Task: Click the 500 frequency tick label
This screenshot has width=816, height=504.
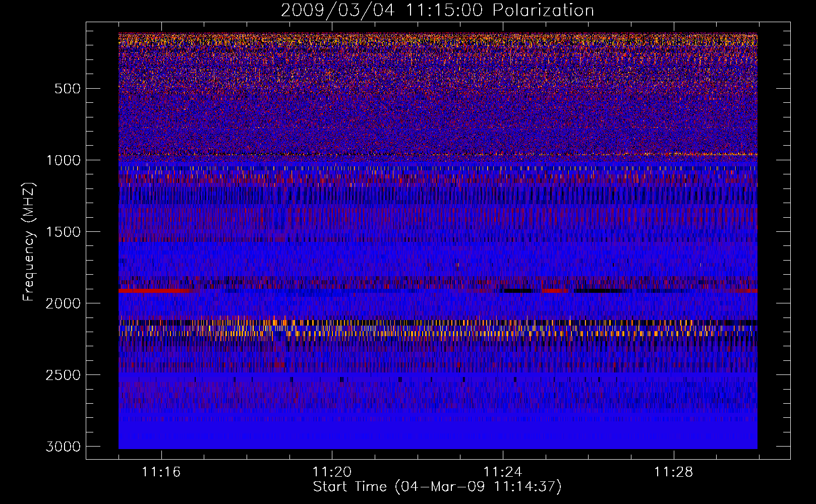Action: [68, 89]
